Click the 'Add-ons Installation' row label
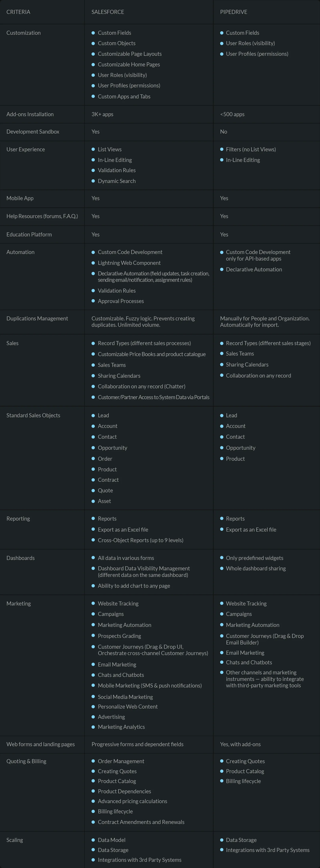The image size is (320, 868). tap(30, 114)
